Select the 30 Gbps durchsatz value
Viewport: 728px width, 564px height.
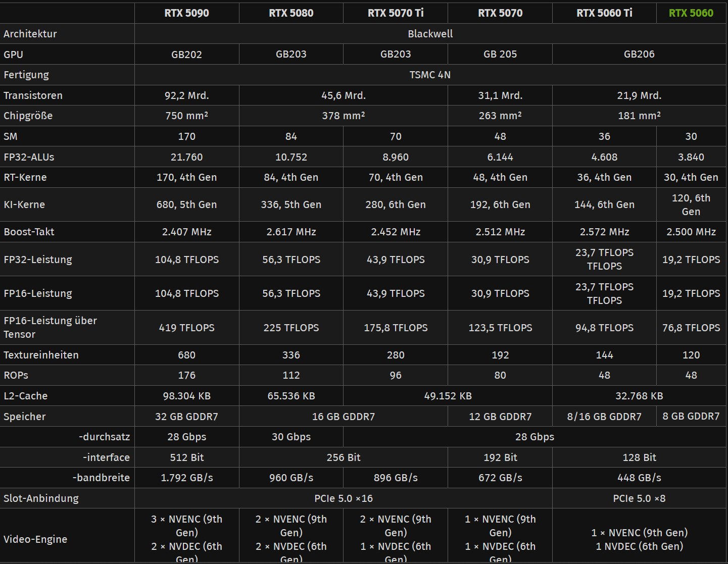[x=291, y=437]
